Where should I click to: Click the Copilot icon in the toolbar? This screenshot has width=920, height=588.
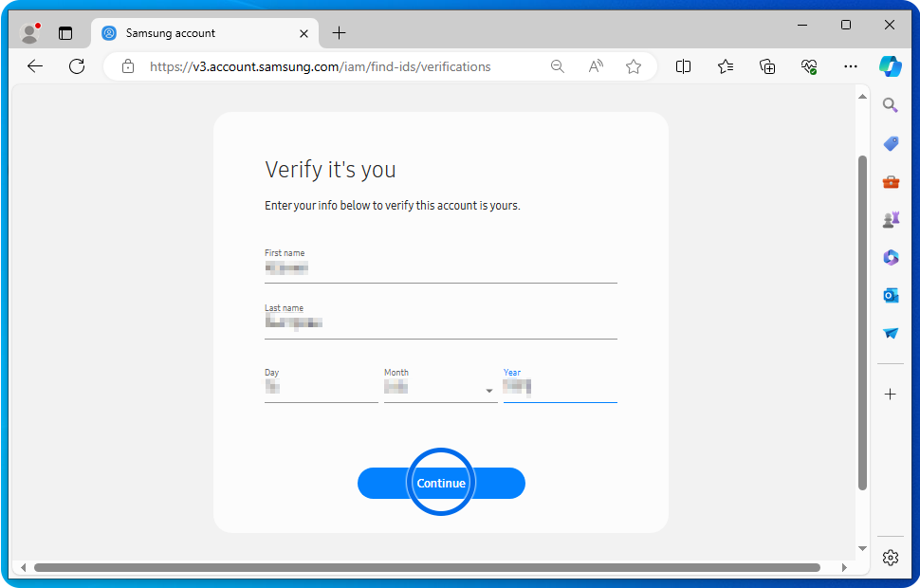point(890,66)
